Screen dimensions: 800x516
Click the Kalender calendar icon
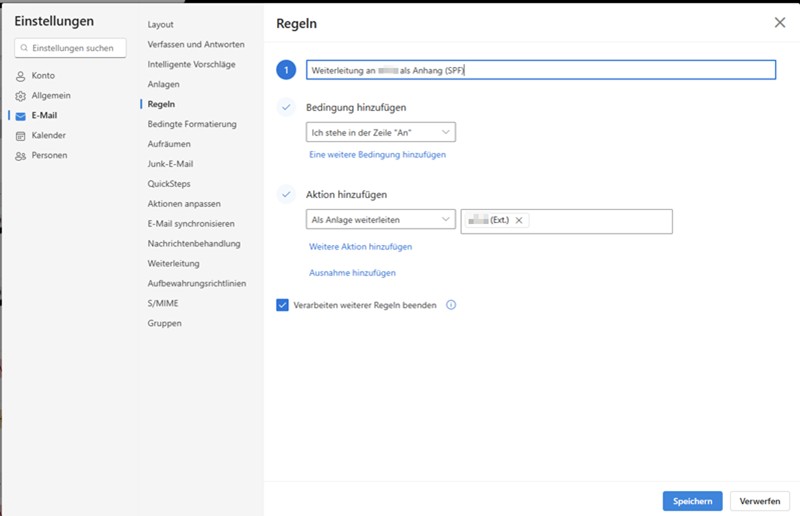coord(20,136)
